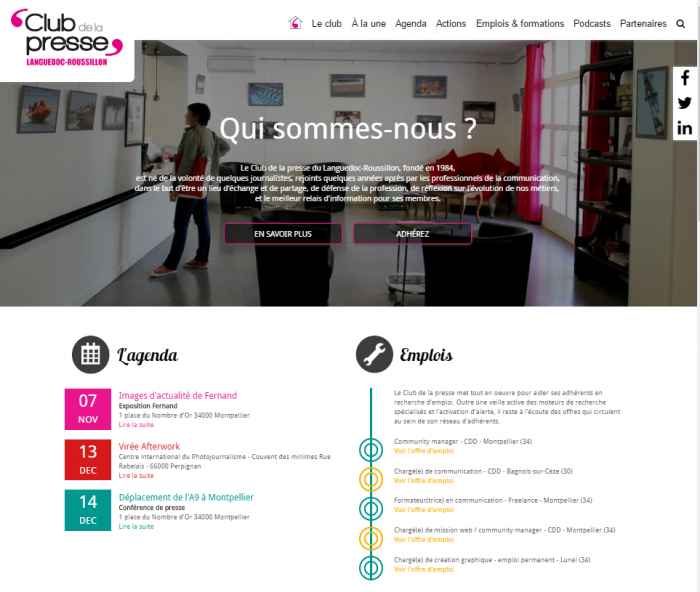This screenshot has height=592, width=700.
Task: Open the Twitter bird icon
Action: 684,103
